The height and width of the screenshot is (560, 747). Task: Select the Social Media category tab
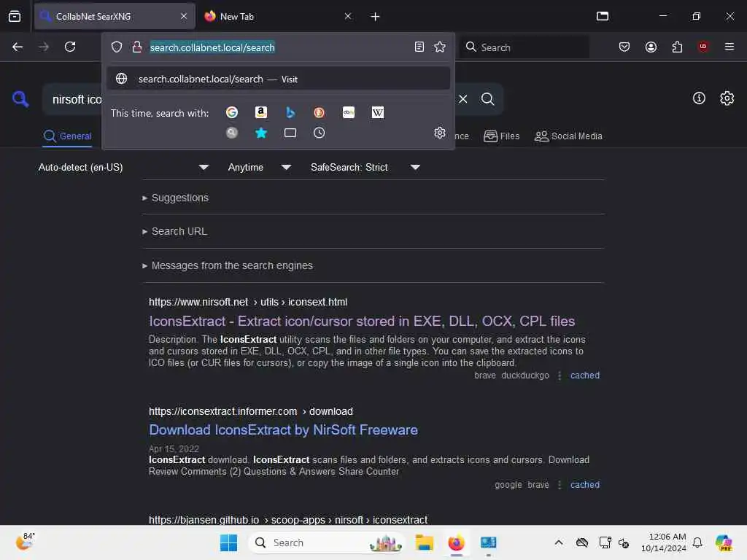tap(568, 136)
